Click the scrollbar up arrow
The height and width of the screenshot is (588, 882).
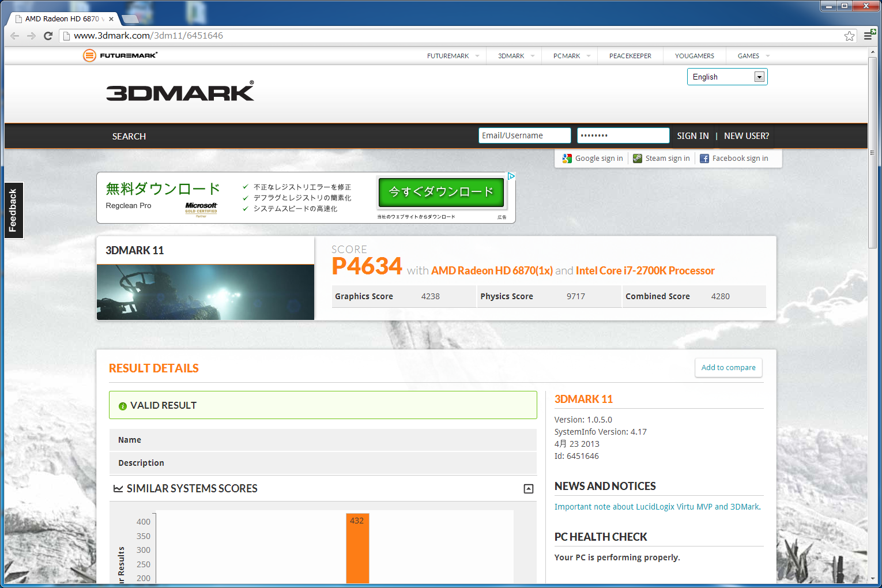(x=872, y=52)
